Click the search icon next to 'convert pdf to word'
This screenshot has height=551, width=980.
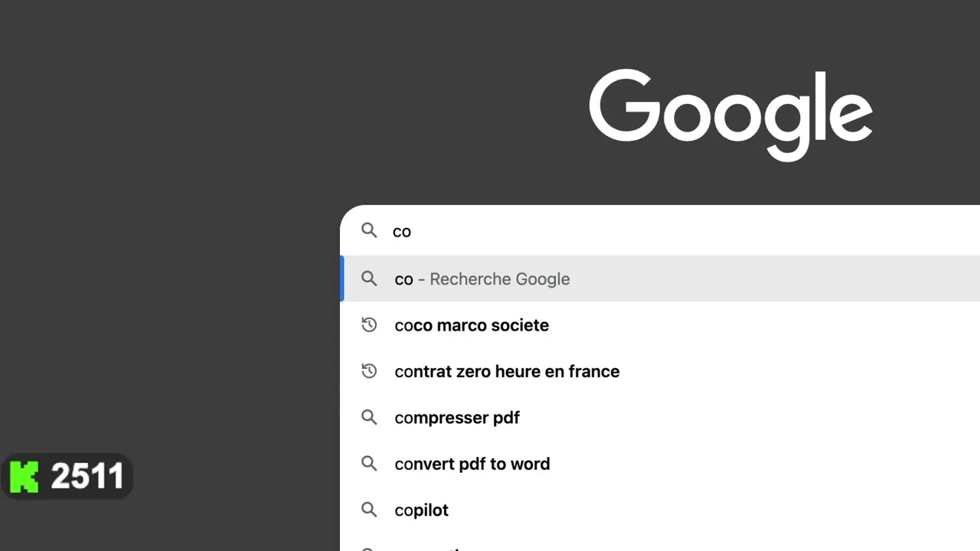coord(369,464)
